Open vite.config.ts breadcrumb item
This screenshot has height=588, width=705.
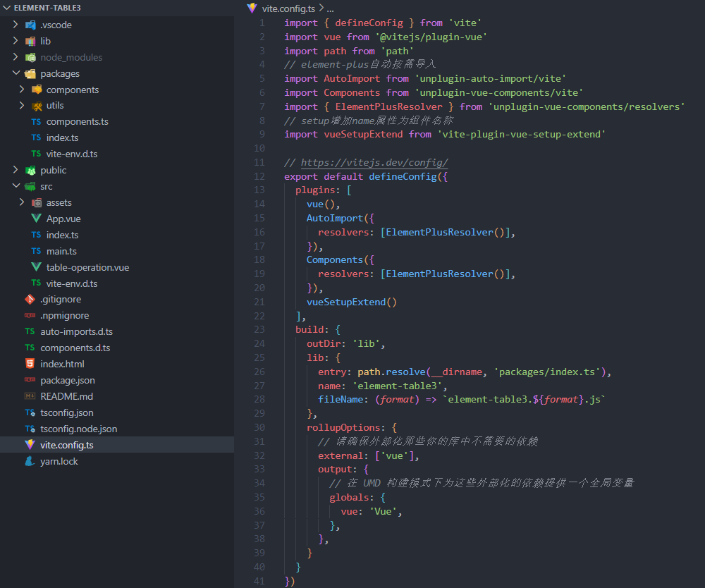[288, 8]
